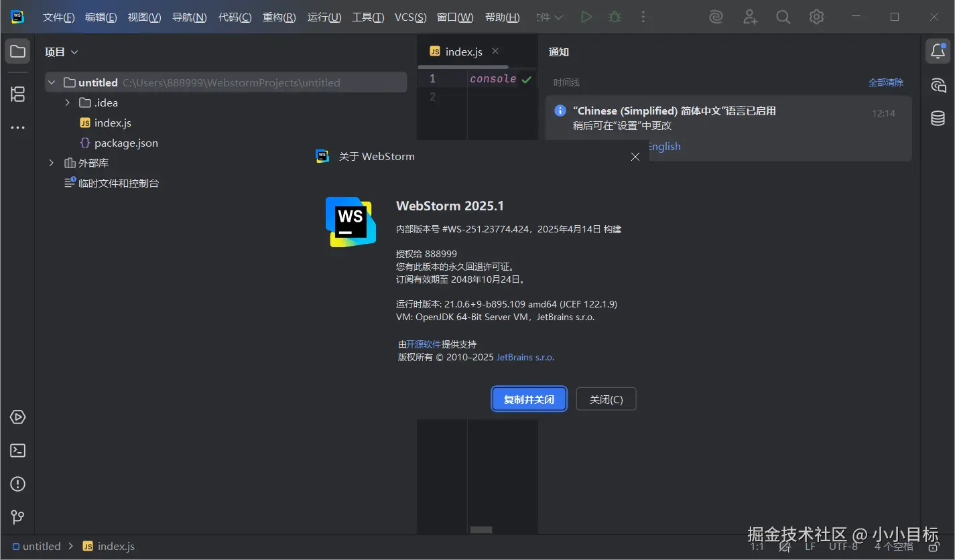Run the current configuration with the play icon
Image resolution: width=955 pixels, height=560 pixels.
pyautogui.click(x=586, y=17)
